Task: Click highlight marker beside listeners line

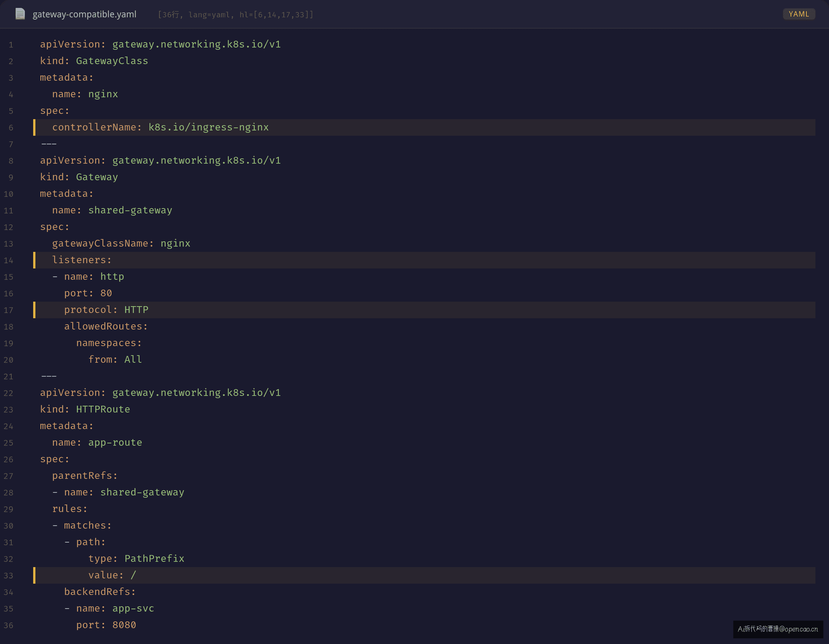Action: click(34, 260)
